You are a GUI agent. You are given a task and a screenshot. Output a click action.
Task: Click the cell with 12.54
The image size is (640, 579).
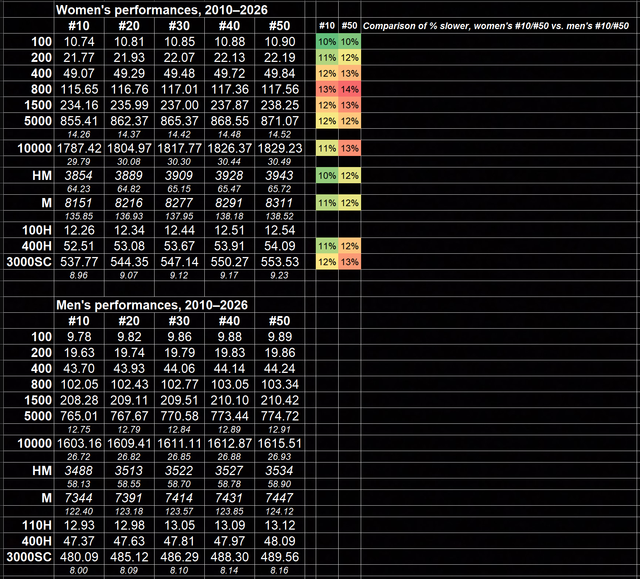[x=280, y=230]
